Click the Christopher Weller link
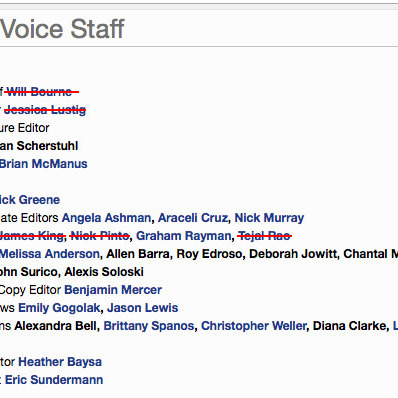This screenshot has height=398, width=398. point(254,326)
